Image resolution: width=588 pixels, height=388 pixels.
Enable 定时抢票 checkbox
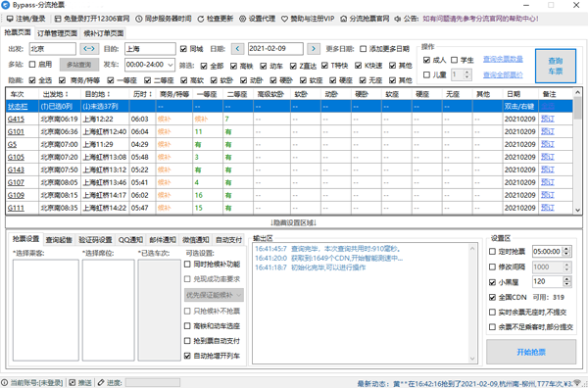pos(492,252)
